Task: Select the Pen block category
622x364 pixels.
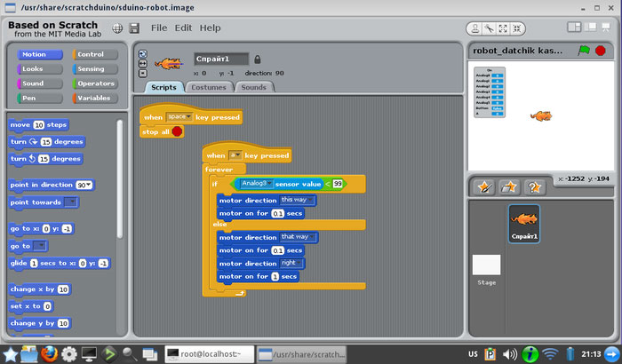Action: 40,98
